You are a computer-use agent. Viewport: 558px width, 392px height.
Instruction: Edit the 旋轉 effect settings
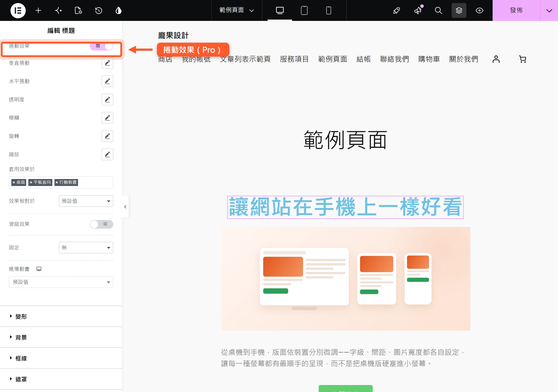click(107, 136)
